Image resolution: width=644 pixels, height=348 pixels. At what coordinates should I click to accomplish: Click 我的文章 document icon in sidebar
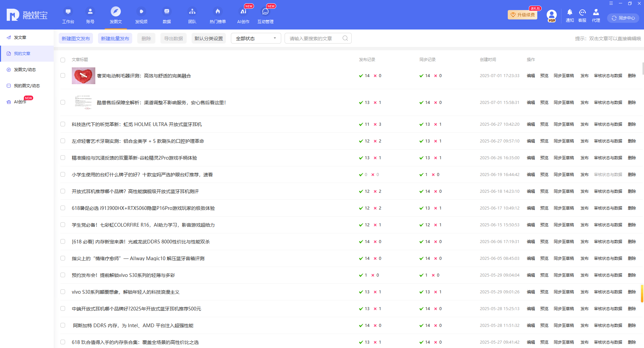coord(9,54)
